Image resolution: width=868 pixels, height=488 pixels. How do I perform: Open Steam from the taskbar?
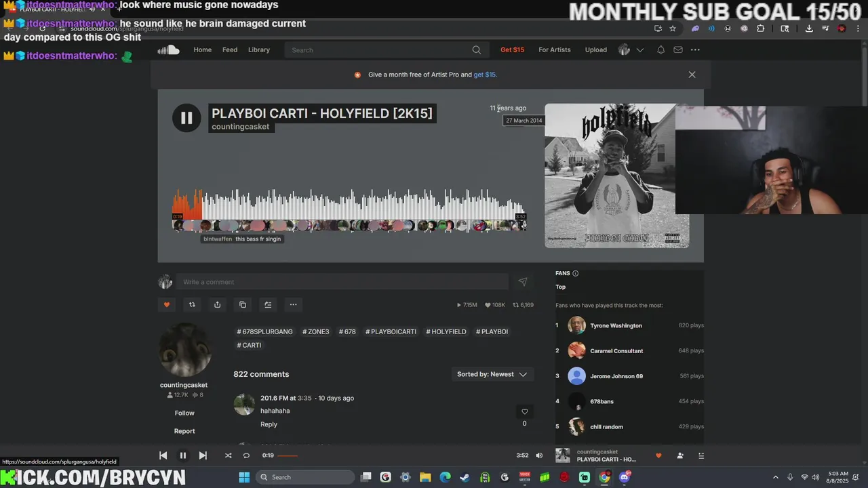click(x=465, y=477)
